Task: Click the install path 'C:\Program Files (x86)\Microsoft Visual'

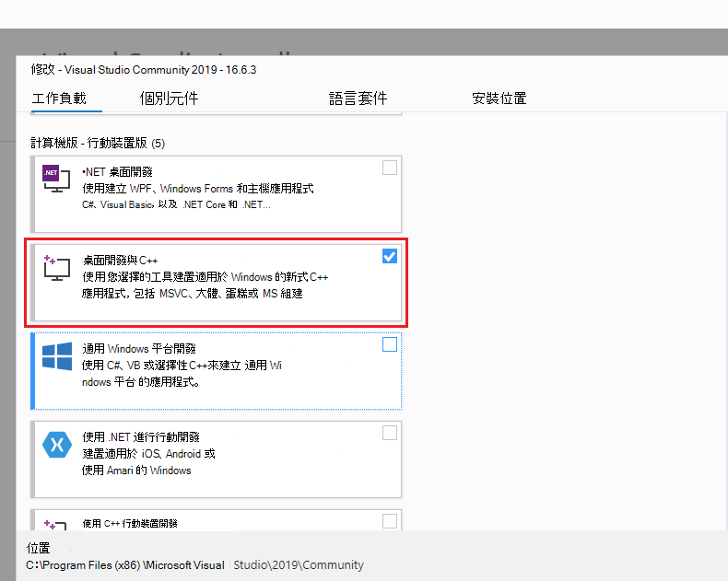Action: (125, 565)
